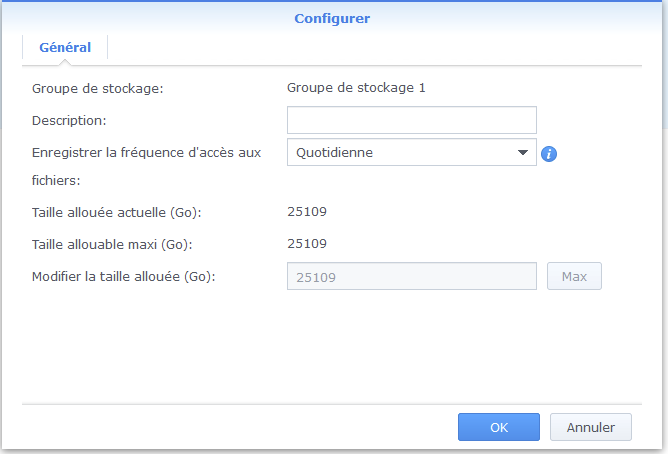Click the Groupe de stockage label
Image resolution: width=668 pixels, height=454 pixels.
97,88
